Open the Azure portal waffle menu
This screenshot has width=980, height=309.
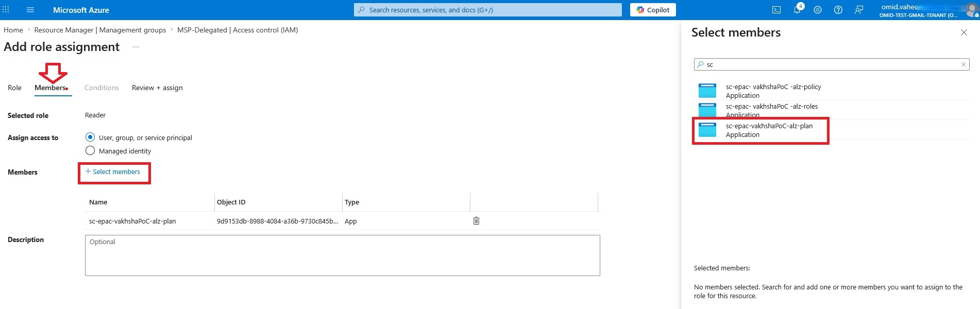coord(6,10)
